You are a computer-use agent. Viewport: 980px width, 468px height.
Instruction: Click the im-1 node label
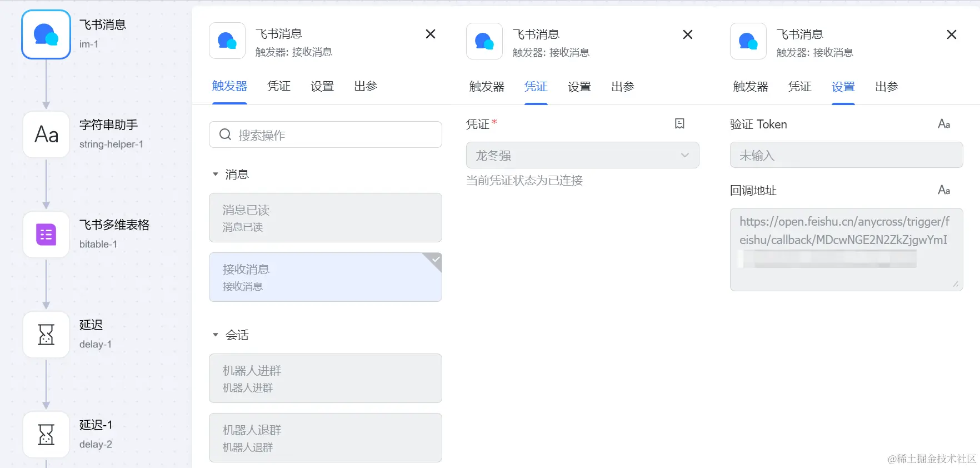(x=89, y=44)
